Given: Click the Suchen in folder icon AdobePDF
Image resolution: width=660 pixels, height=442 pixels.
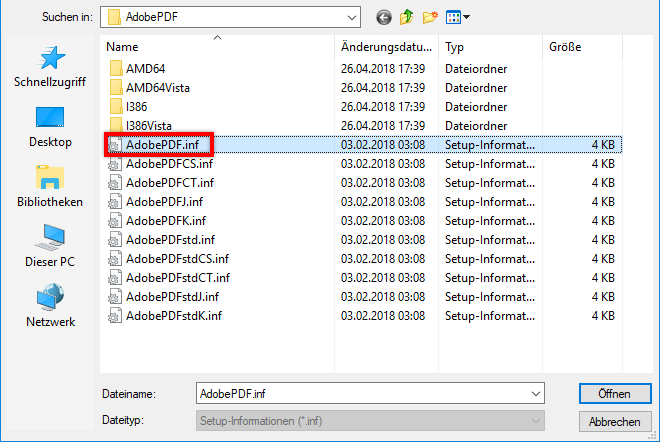Looking at the screenshot, I should click(x=114, y=17).
